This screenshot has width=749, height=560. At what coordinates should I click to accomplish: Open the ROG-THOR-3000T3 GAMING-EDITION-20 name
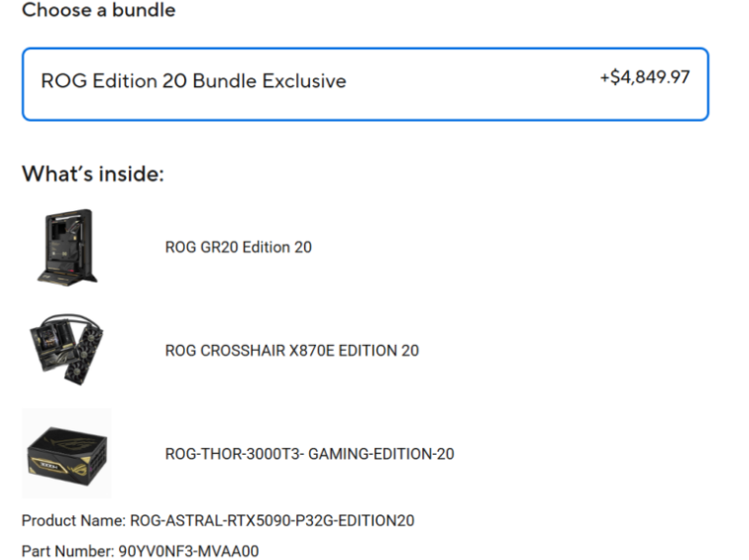(x=309, y=453)
